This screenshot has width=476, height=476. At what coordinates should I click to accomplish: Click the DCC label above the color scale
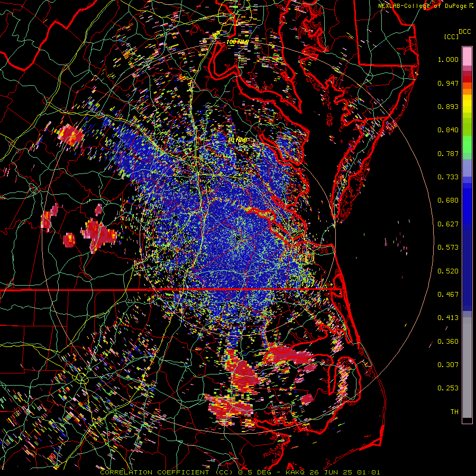tap(465, 32)
